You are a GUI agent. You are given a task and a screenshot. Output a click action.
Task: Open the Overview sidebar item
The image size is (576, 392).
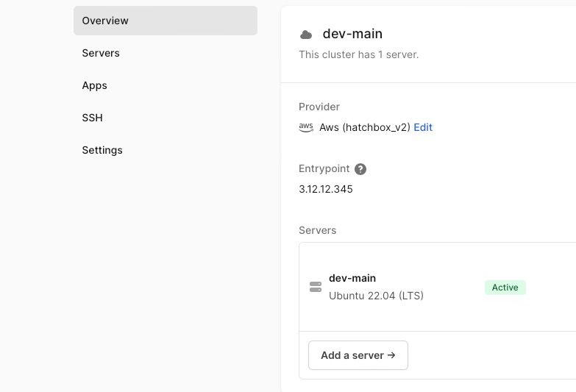pos(166,21)
